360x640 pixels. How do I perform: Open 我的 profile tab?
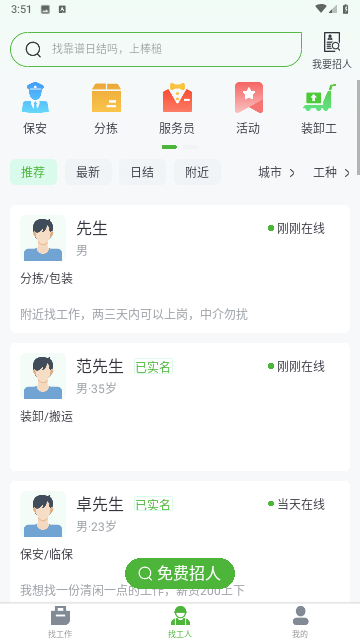point(300,622)
